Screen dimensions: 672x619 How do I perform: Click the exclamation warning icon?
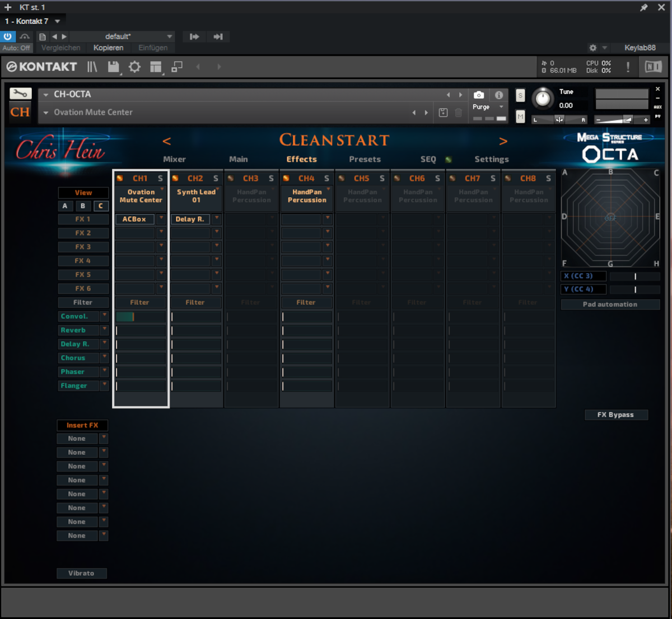[628, 67]
